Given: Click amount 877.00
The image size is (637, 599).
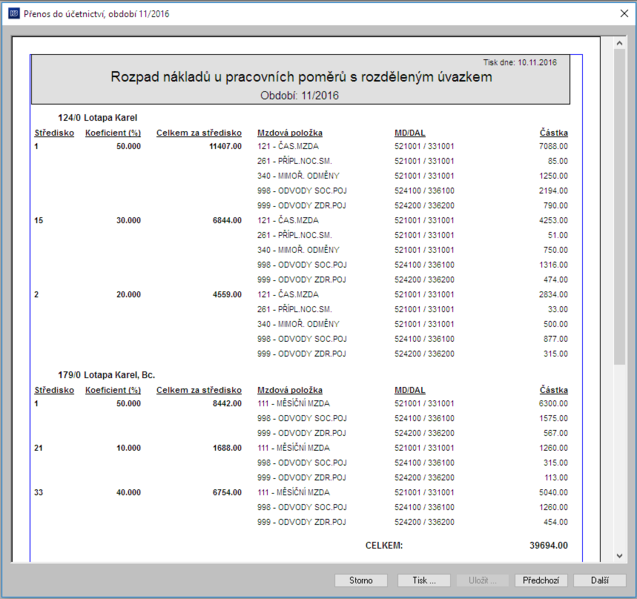Looking at the screenshot, I should 556,339.
